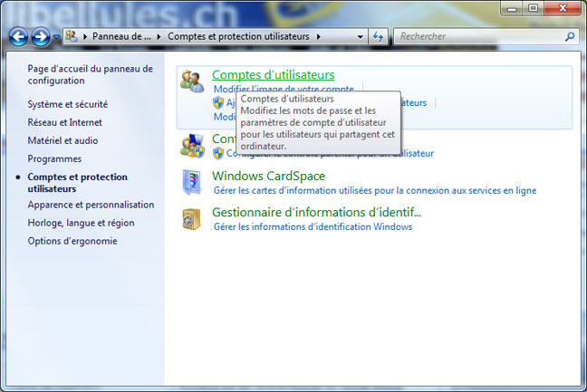Screen dimensions: 587x392
Task: Click the Control Panel icon in address bar
Action: coord(72,36)
